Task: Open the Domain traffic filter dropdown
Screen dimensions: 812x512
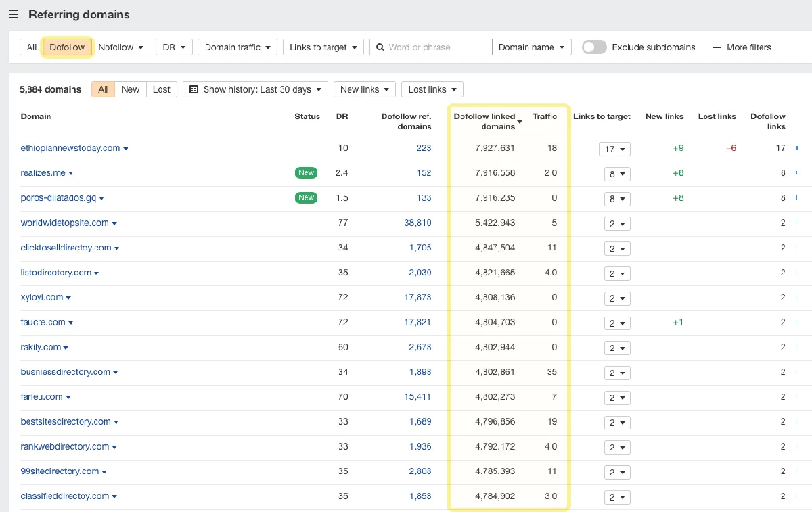Action: (238, 47)
